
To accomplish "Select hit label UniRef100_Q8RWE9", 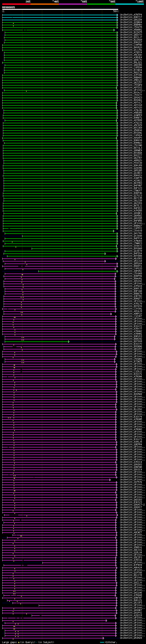I will tap(131, 151).
